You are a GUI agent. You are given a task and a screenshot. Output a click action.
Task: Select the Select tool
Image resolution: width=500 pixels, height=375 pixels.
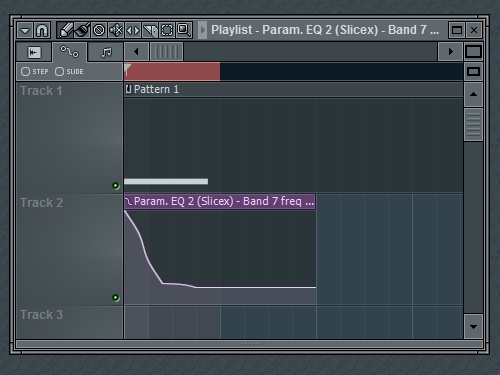coord(167,30)
